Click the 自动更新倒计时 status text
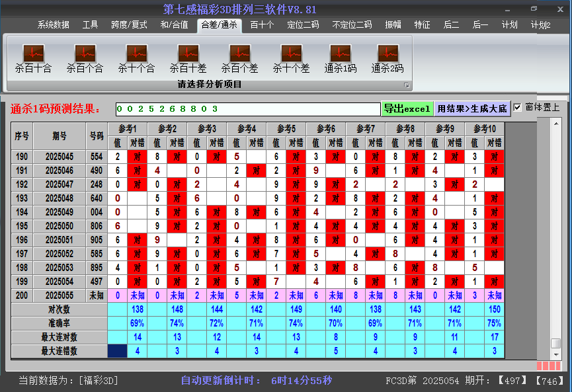Image resolution: width=572 pixels, height=392 pixels. [x=257, y=381]
